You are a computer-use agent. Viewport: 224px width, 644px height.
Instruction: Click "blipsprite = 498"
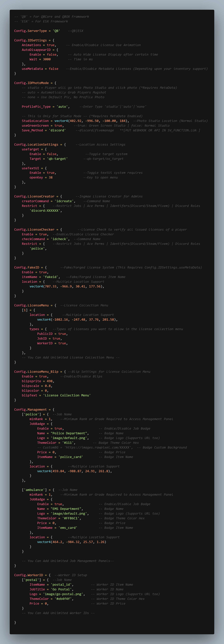click(37, 381)
